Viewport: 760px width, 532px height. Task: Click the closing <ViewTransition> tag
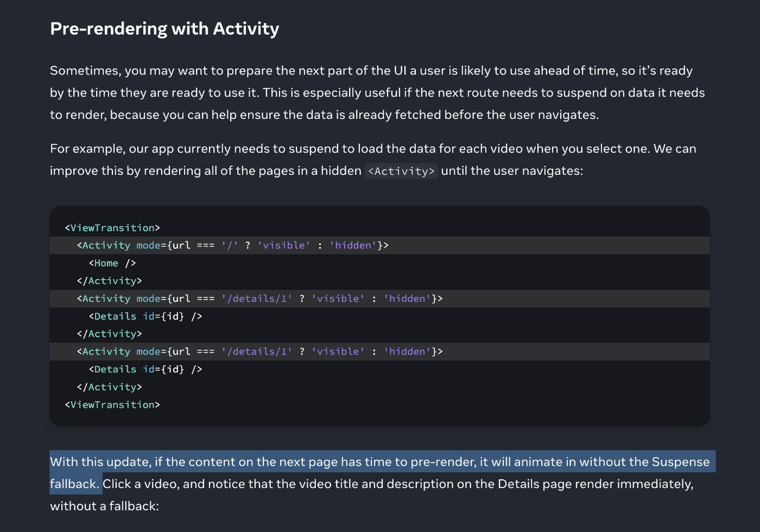point(112,404)
